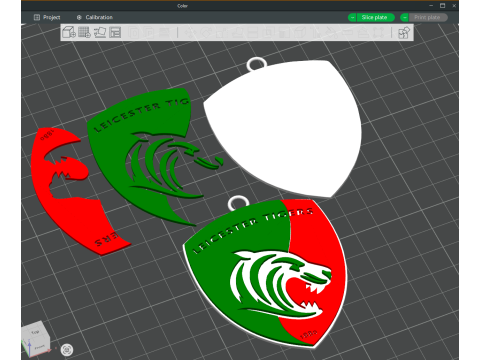Click the greyed Print plate button
Screen dimensions: 480x360
pos(428,17)
